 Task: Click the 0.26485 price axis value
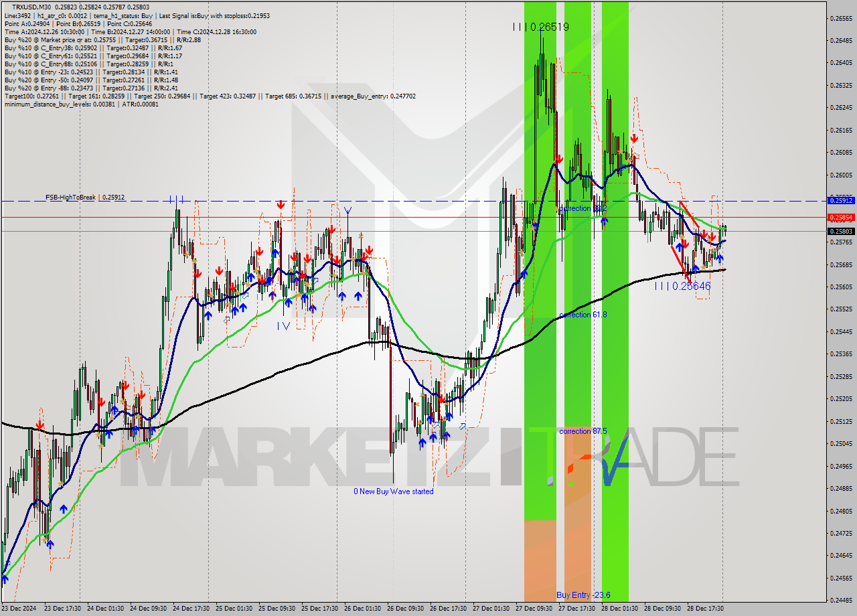pyautogui.click(x=842, y=40)
